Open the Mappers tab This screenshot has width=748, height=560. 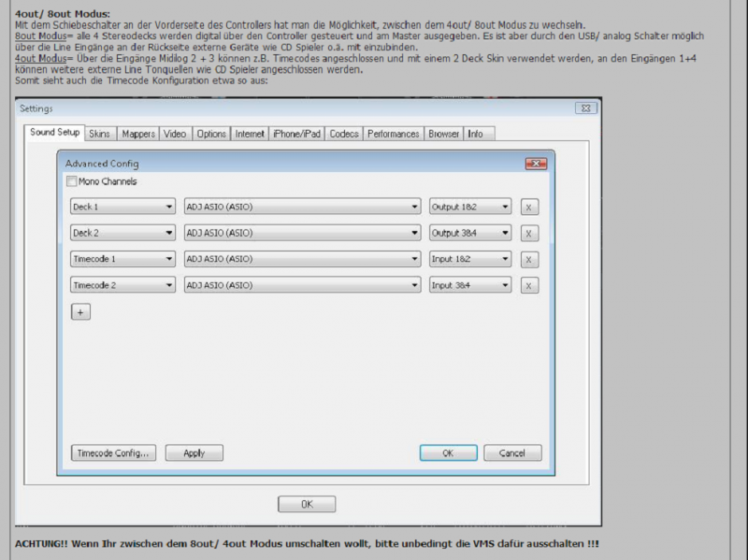click(138, 134)
